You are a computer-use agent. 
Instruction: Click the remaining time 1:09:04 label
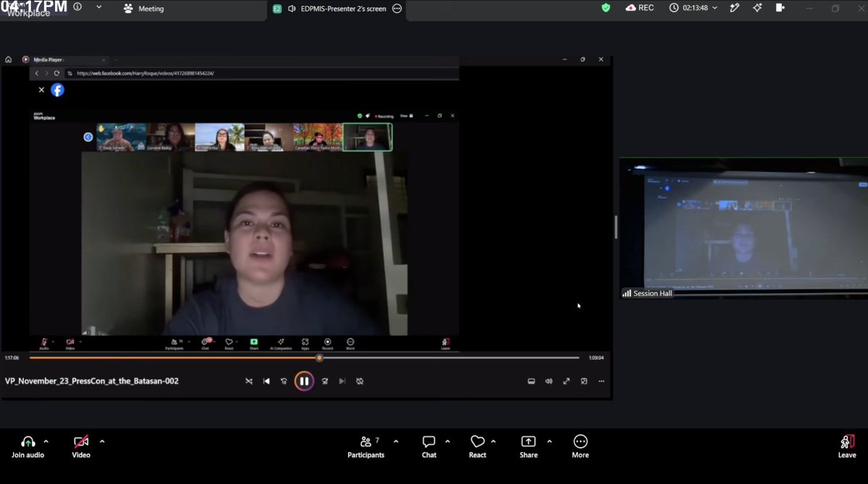pyautogui.click(x=596, y=357)
